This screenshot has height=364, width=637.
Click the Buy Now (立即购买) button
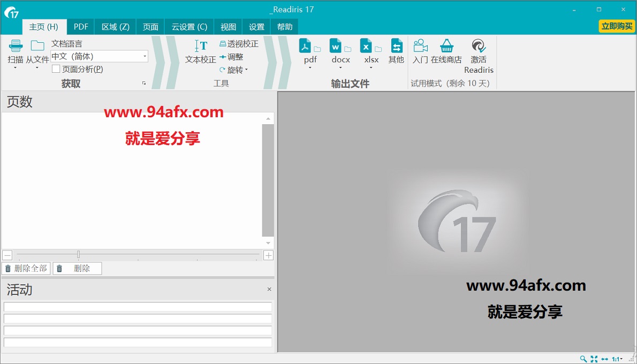(x=617, y=26)
